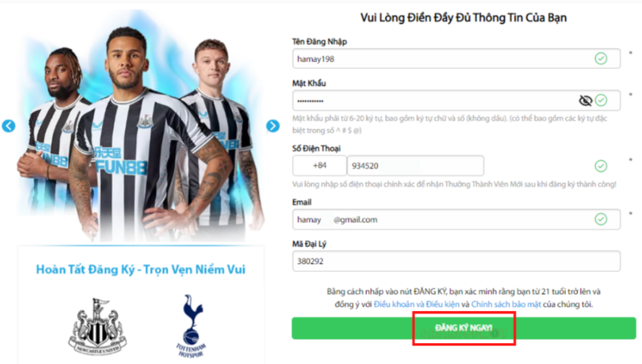Screen dimensions: 642x364
Task: Click the Hoàn Tất Đăng Ký heading text
Action: [140, 269]
